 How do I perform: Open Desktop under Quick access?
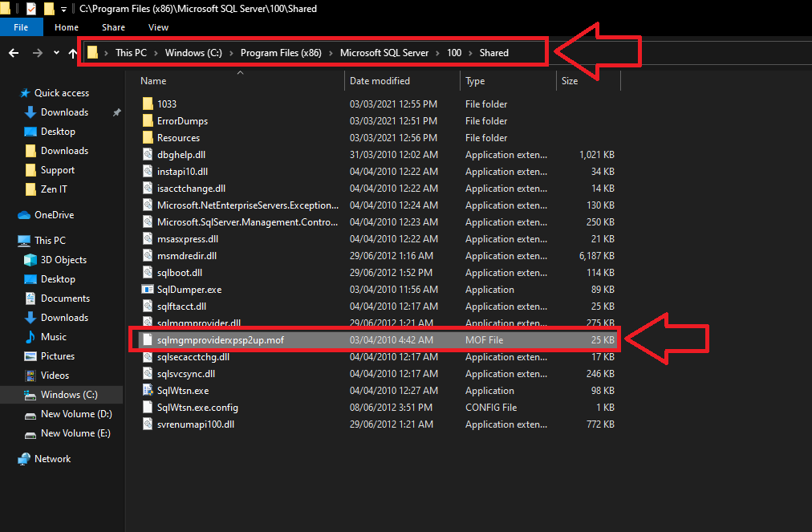(58, 132)
